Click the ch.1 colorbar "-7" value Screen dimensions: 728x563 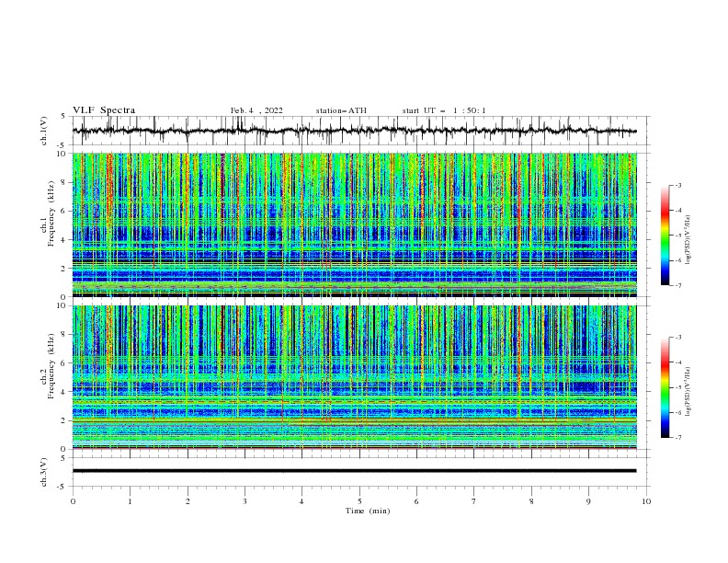(678, 285)
